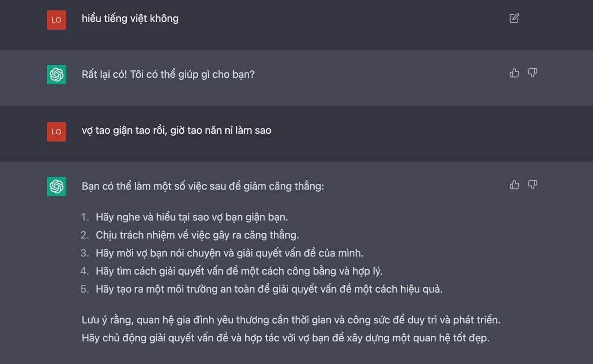The image size is (593, 364).
Task: Click the LO avatar beside wife question
Action: coord(56,132)
